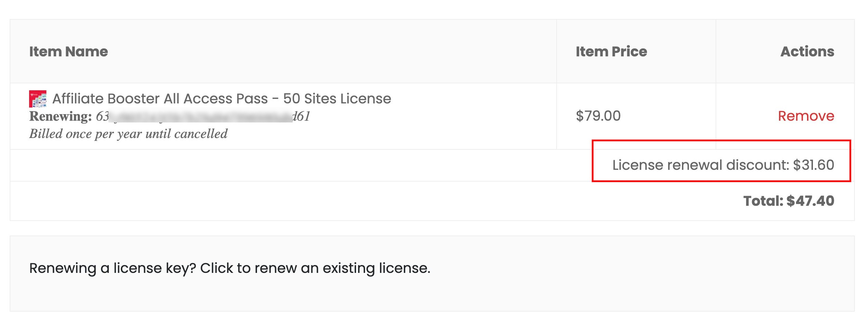The width and height of the screenshot is (868, 322).
Task: Select the Billed once per year note
Action: [x=128, y=134]
